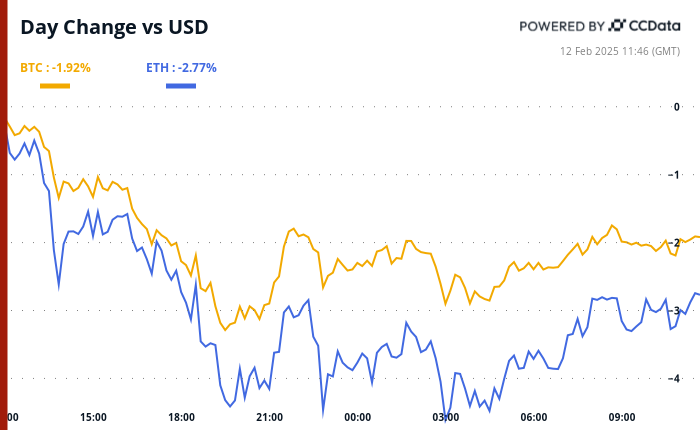Screen dimensions: 700x430
Task: Select the 21:00 time axis label
Action: [x=269, y=417]
